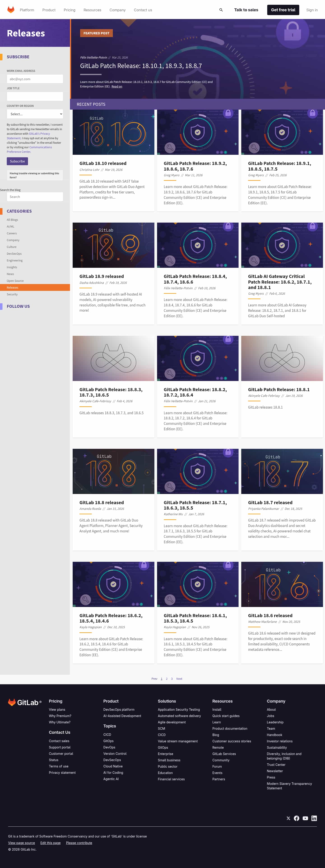Screen dimensions: 325x868
Task: Open the Country or Region dropdown
Action: (x=35, y=114)
